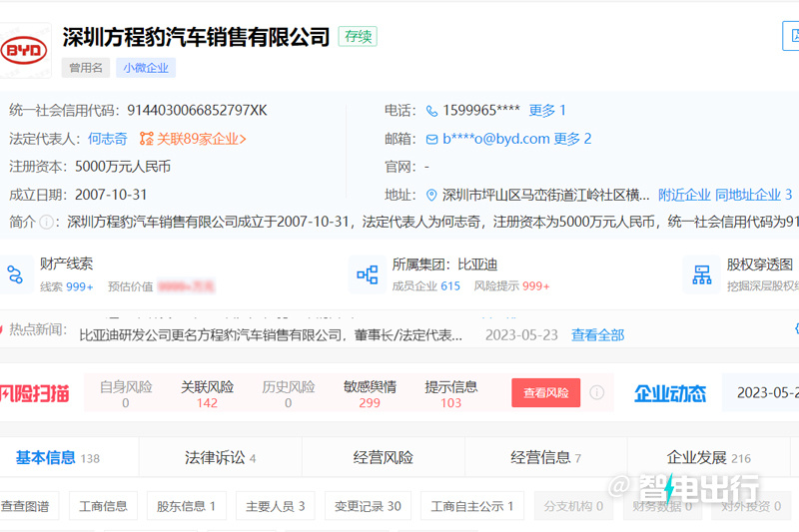Open 成员企业 615 link
The image size is (799, 532).
[426, 286]
